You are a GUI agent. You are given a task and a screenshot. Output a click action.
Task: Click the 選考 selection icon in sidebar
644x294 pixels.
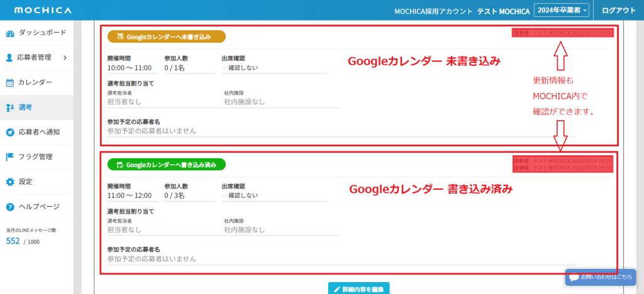point(10,107)
